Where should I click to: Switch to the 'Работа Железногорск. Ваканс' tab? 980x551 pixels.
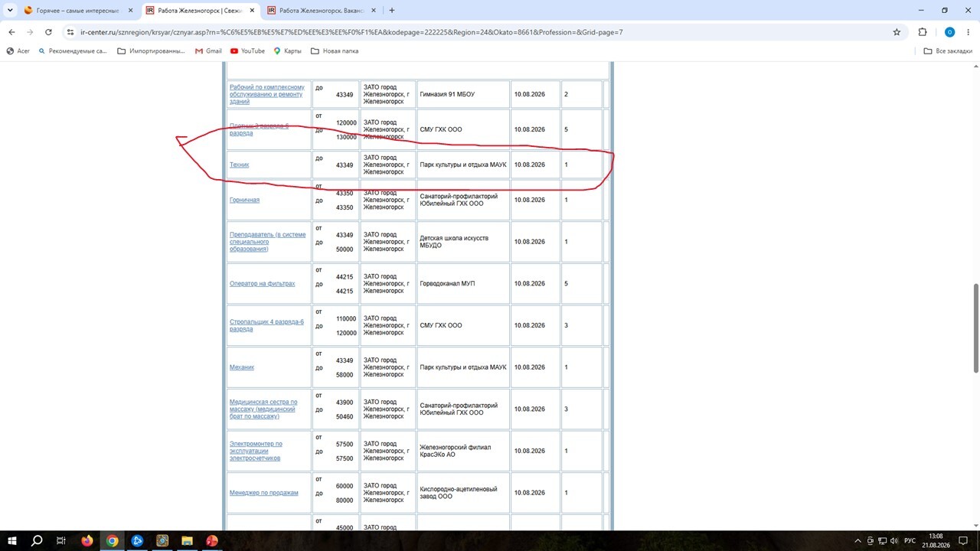tap(322, 11)
